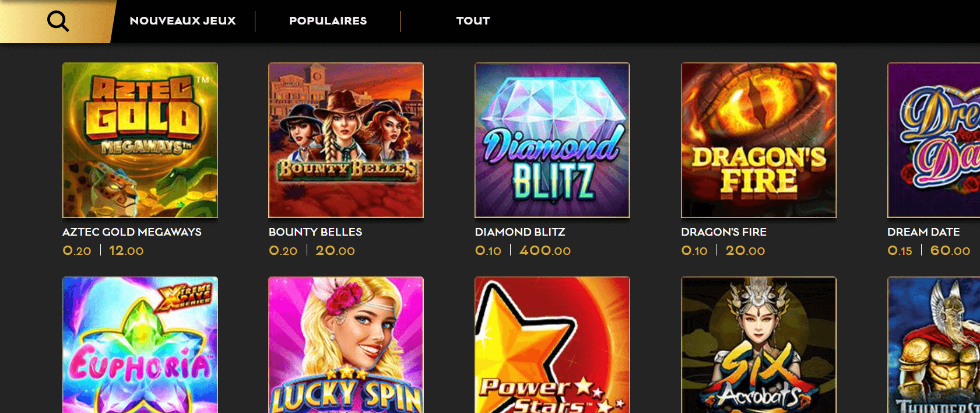Show all games via Tout tab
Image resolution: width=980 pixels, height=413 pixels.
(x=473, y=21)
